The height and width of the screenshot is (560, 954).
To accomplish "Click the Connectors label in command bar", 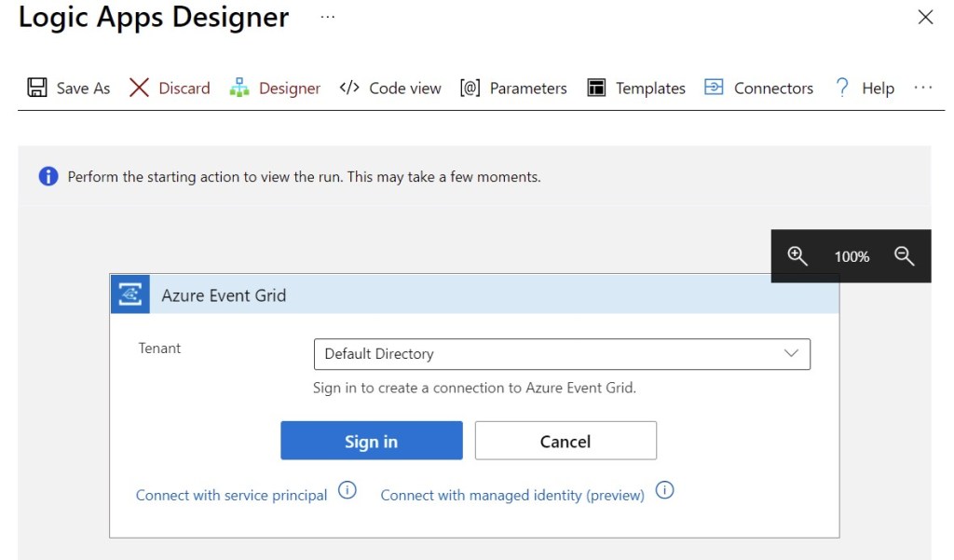I will pos(773,89).
